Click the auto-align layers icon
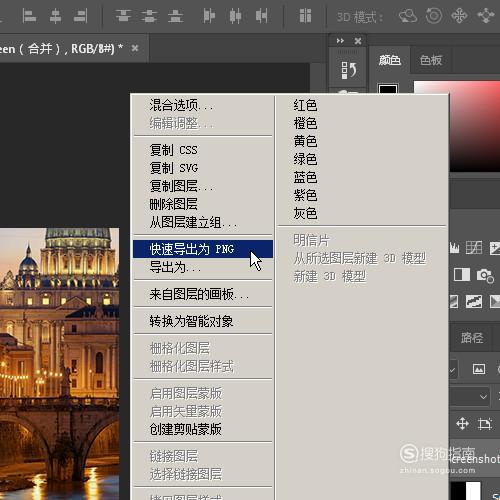 point(305,16)
